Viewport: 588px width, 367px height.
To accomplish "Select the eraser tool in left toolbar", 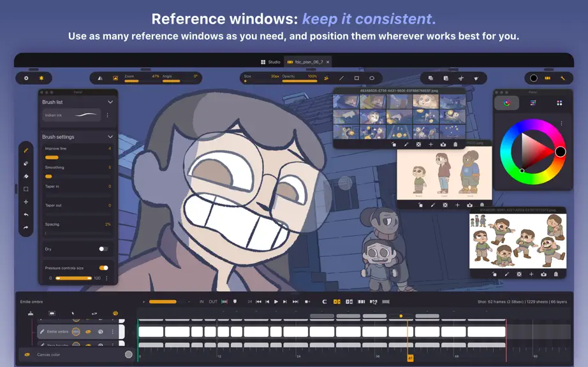I will (x=26, y=163).
